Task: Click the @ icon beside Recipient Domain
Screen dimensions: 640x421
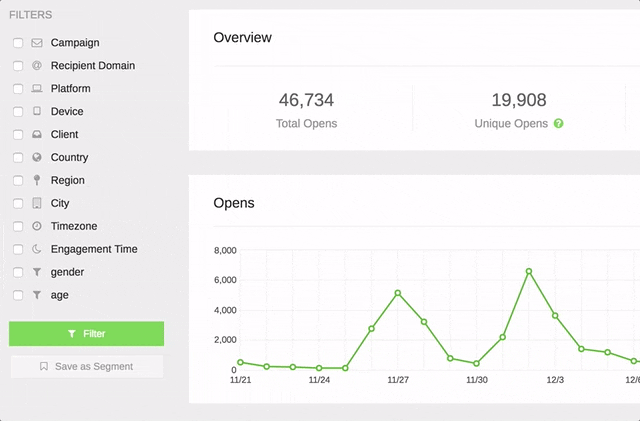Action: (x=37, y=65)
